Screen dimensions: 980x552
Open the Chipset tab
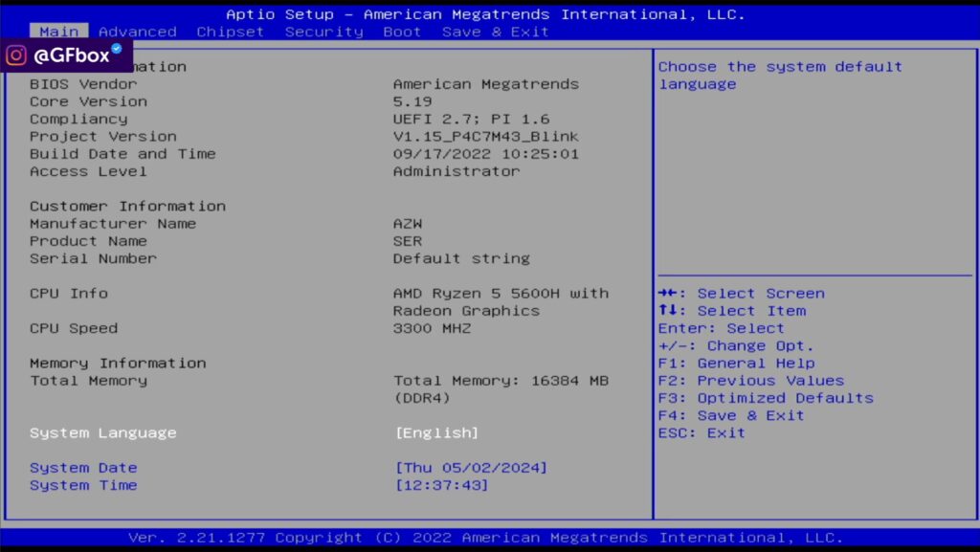tap(230, 32)
